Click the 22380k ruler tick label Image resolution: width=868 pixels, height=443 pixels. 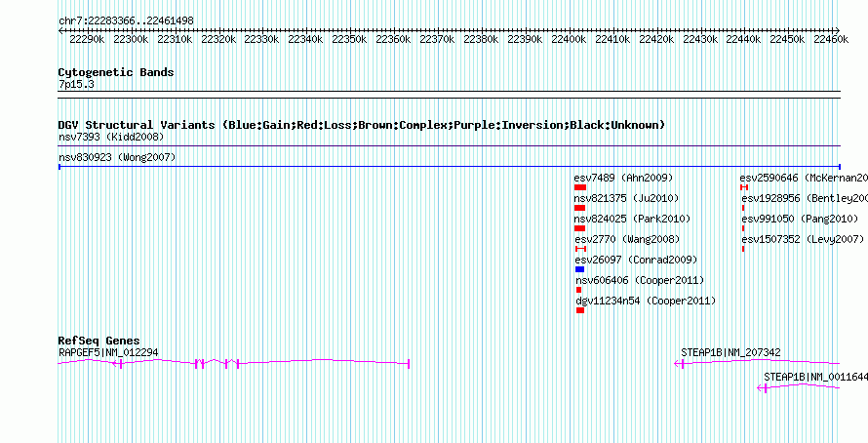(x=481, y=39)
